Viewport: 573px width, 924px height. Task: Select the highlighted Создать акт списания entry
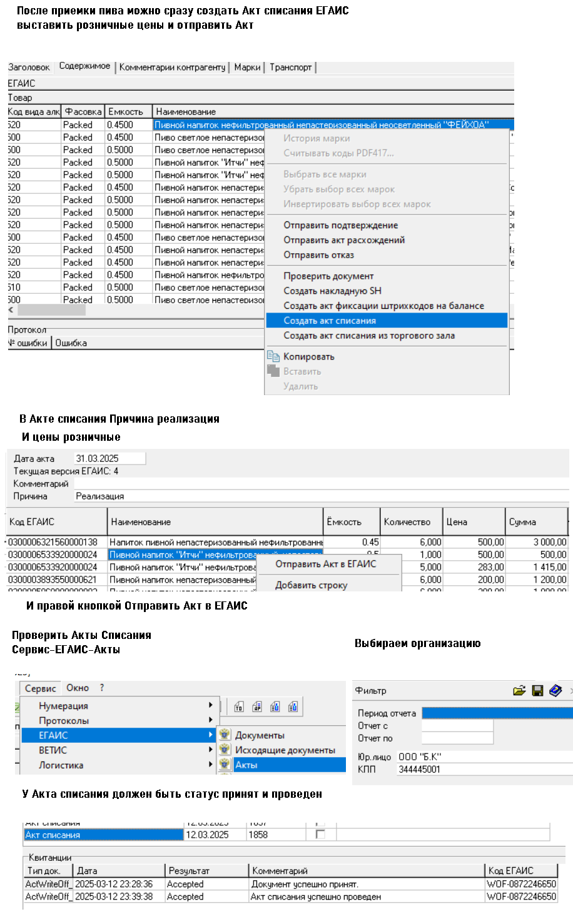point(387,321)
